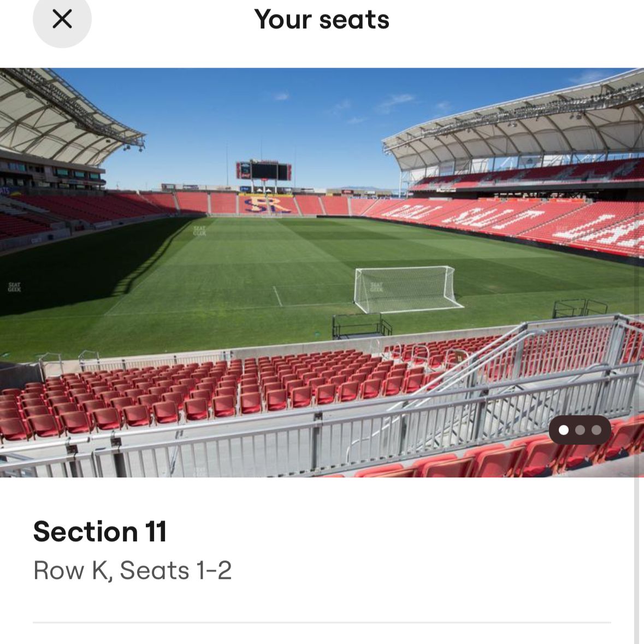Tap the Row K, Seats 1-2 text
Image resolution: width=644 pixels, height=644 pixels.
click(132, 570)
